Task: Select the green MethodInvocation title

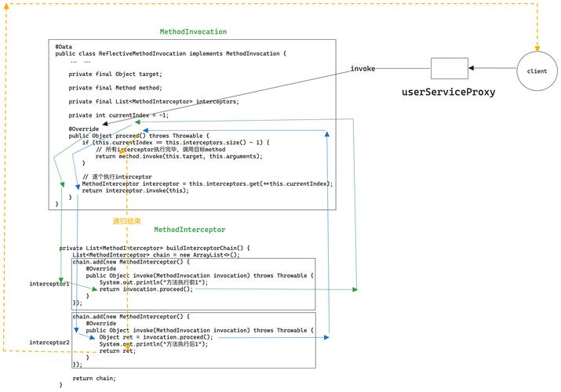Action: pos(193,32)
